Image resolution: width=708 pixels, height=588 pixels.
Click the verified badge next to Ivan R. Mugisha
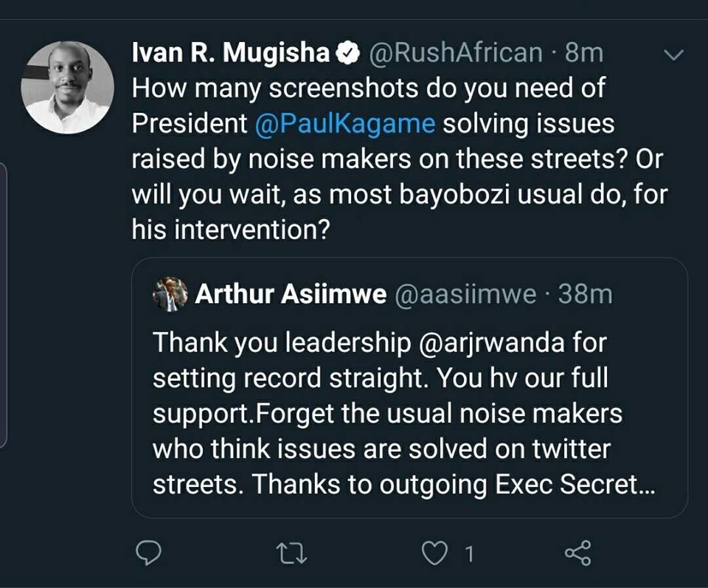pyautogui.click(x=347, y=53)
